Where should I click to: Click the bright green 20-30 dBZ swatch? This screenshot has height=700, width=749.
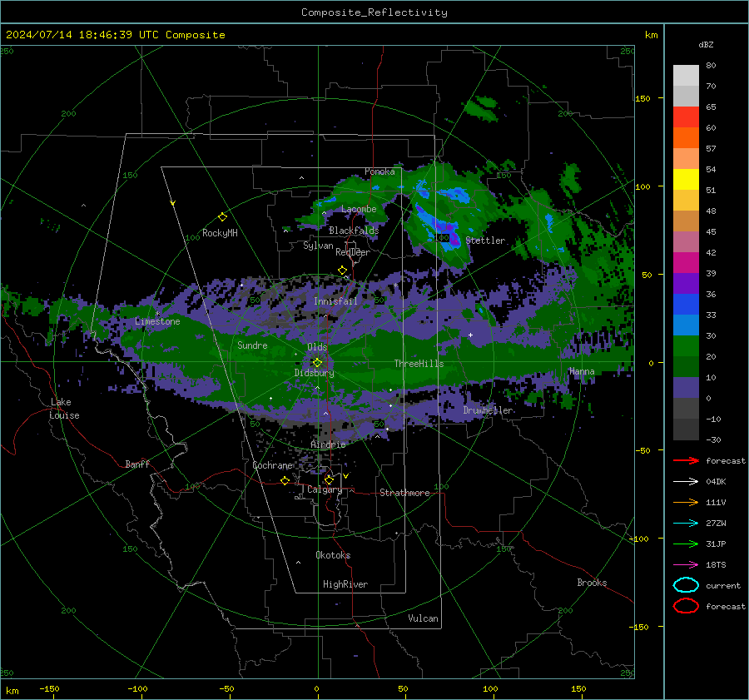pos(686,346)
